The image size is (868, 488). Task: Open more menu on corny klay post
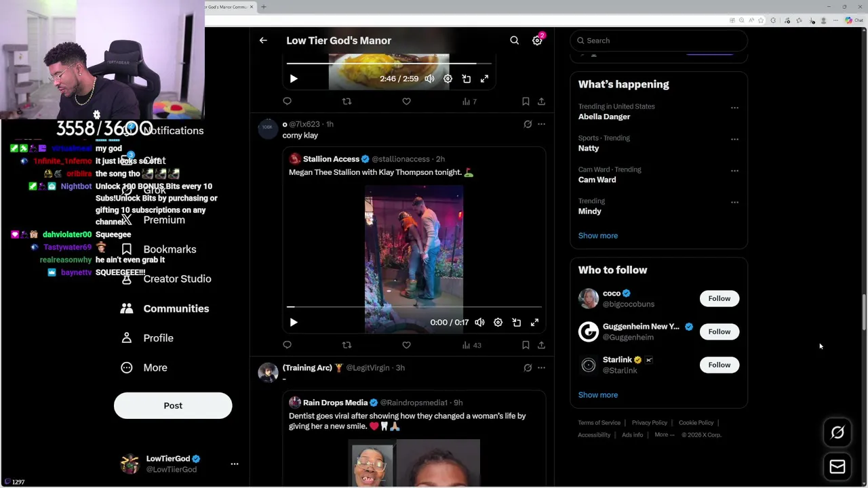(x=541, y=124)
